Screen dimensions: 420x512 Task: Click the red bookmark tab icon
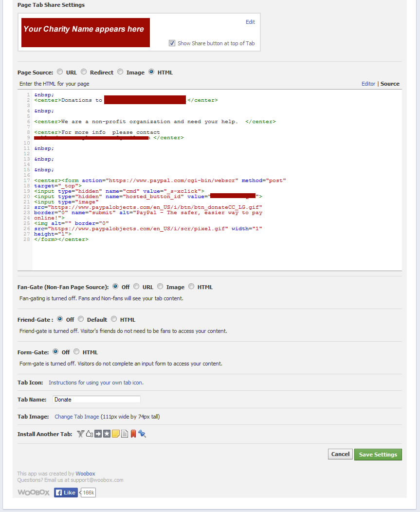[133, 434]
